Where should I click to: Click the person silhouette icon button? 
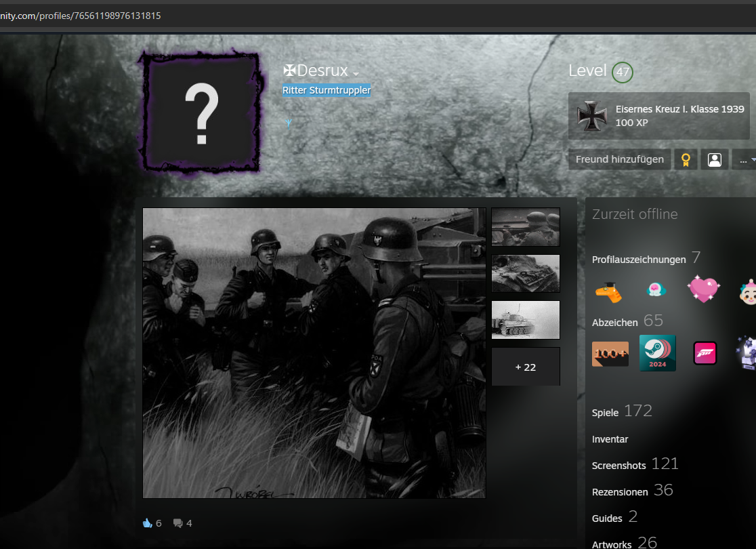(x=714, y=160)
